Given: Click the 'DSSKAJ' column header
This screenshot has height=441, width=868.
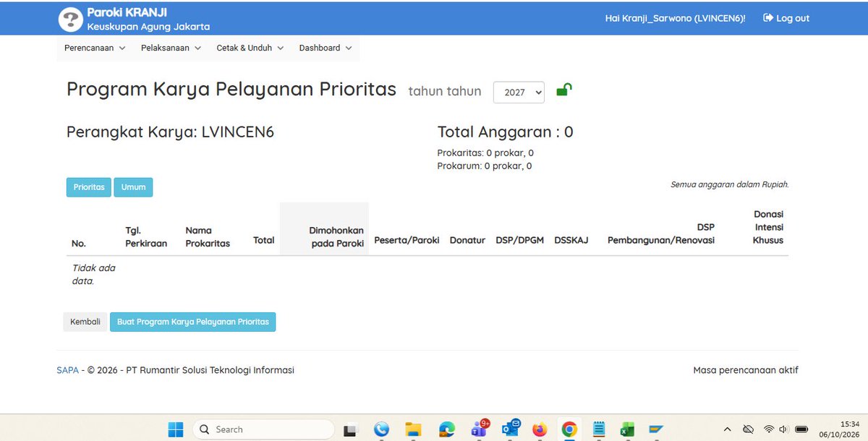Looking at the screenshot, I should pos(571,240).
